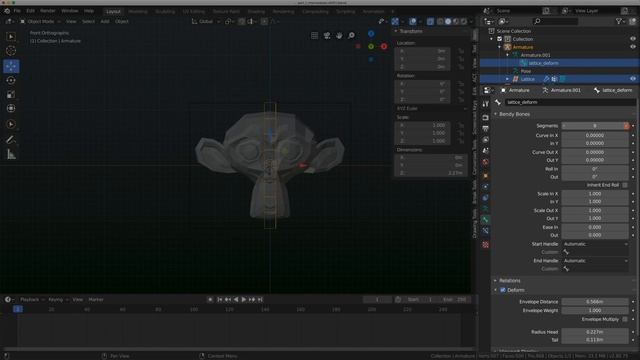640x360 pixels.
Task: Click the hand pan-view icon in the viewport
Action: pos(339,36)
